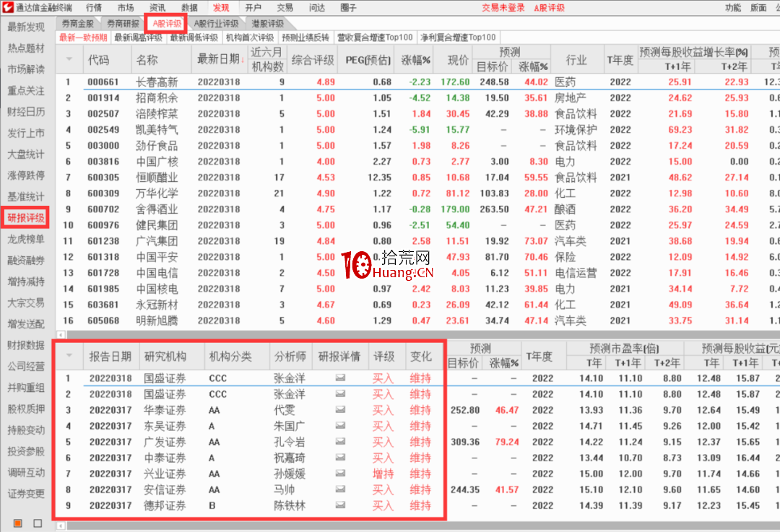Click the 增持 rating for 兴业证券

click(383, 474)
